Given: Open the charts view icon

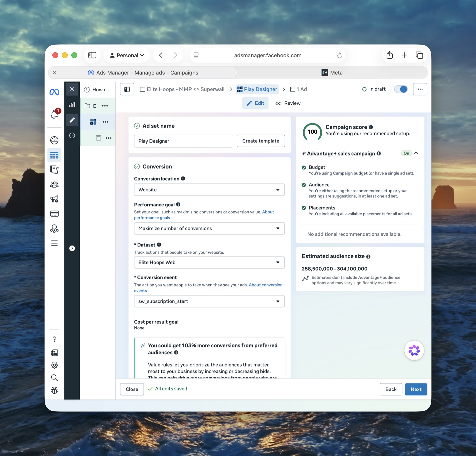Looking at the screenshot, I should 72,105.
